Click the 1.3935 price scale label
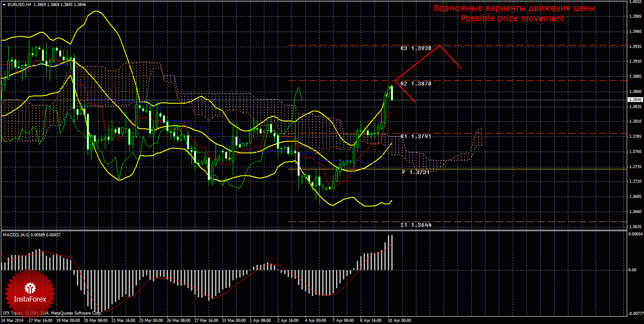This screenshot has width=644, height=324. (x=635, y=47)
